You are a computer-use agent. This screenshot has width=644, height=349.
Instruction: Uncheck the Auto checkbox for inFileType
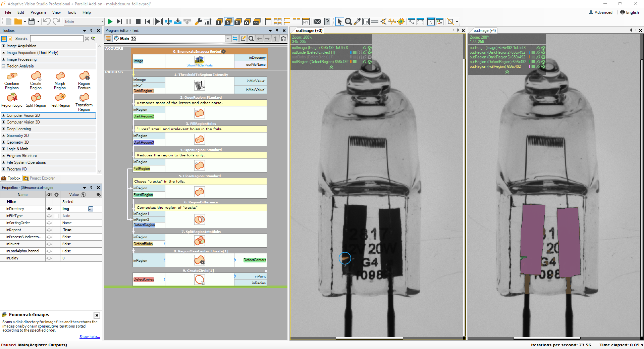(56, 216)
